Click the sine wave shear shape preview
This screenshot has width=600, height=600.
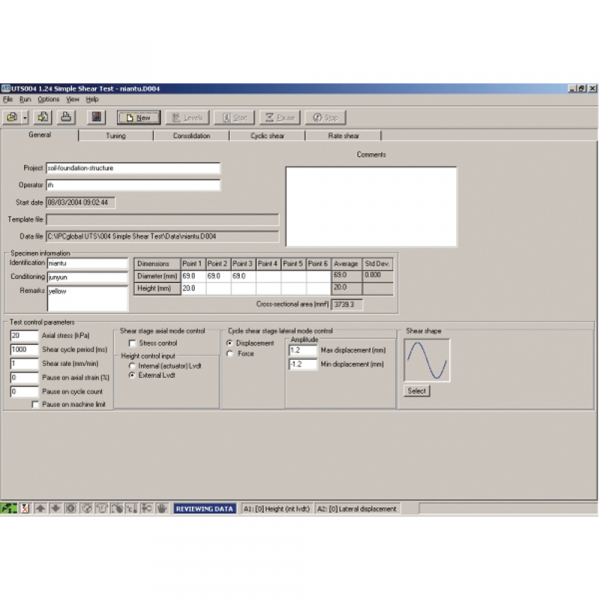click(427, 360)
